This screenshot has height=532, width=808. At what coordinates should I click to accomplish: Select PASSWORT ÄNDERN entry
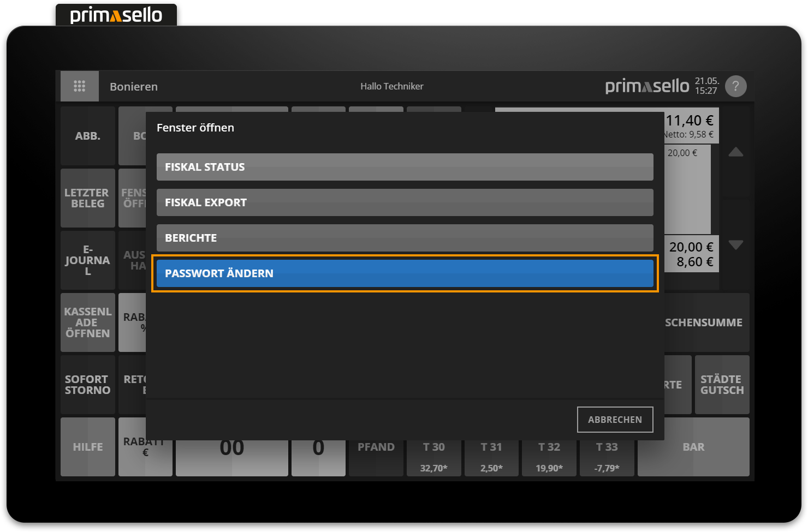[405, 273]
